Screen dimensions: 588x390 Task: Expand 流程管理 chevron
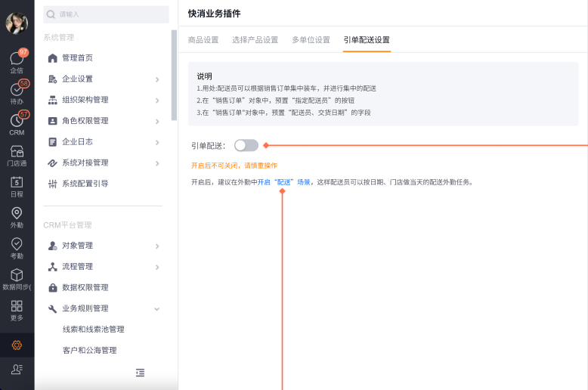[x=157, y=268]
